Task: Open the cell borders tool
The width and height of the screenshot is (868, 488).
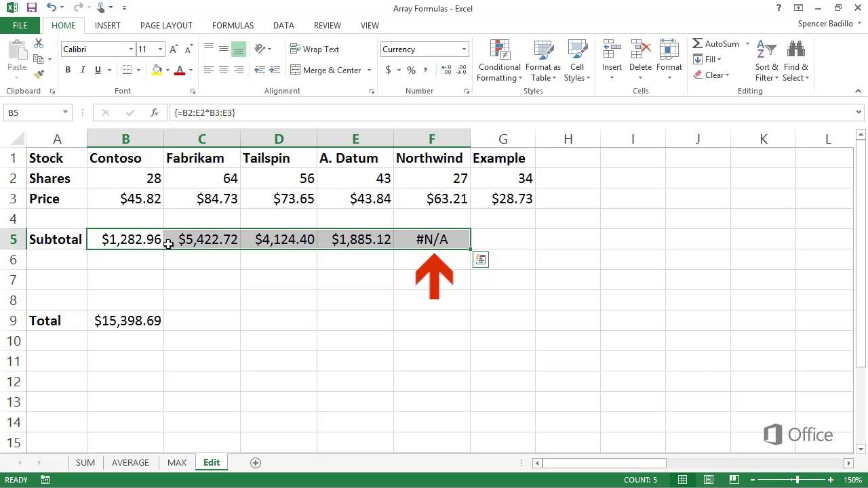Action: pos(127,70)
